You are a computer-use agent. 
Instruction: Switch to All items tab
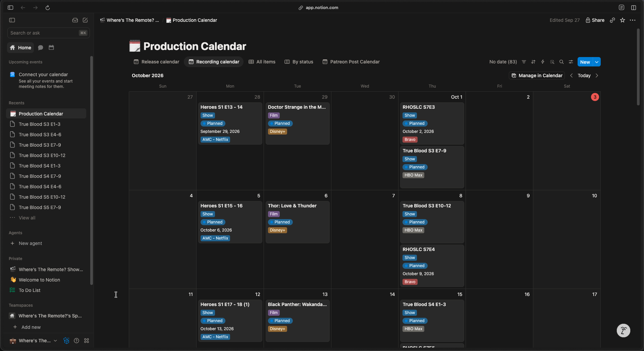262,62
